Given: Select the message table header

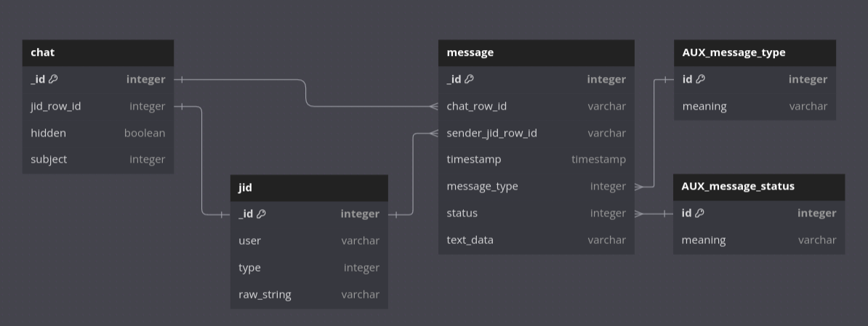Looking at the screenshot, I should click(x=536, y=53).
